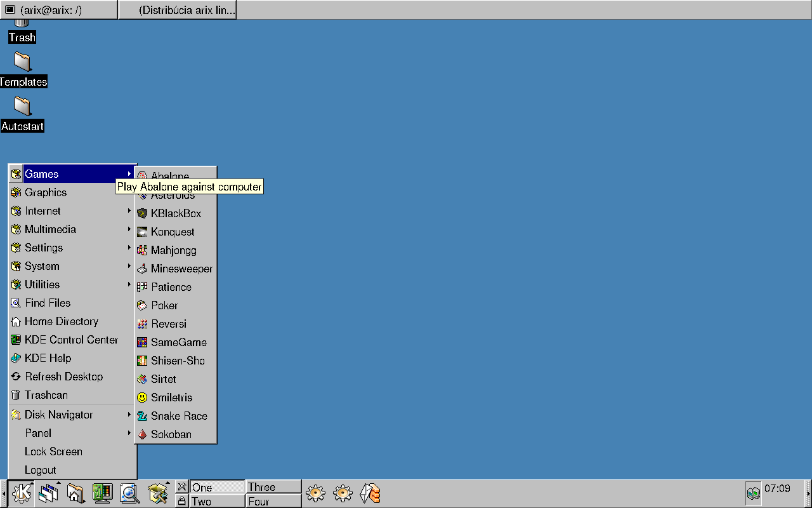Click the arrow on the highlighted Games entry
The height and width of the screenshot is (508, 812).
tap(129, 173)
